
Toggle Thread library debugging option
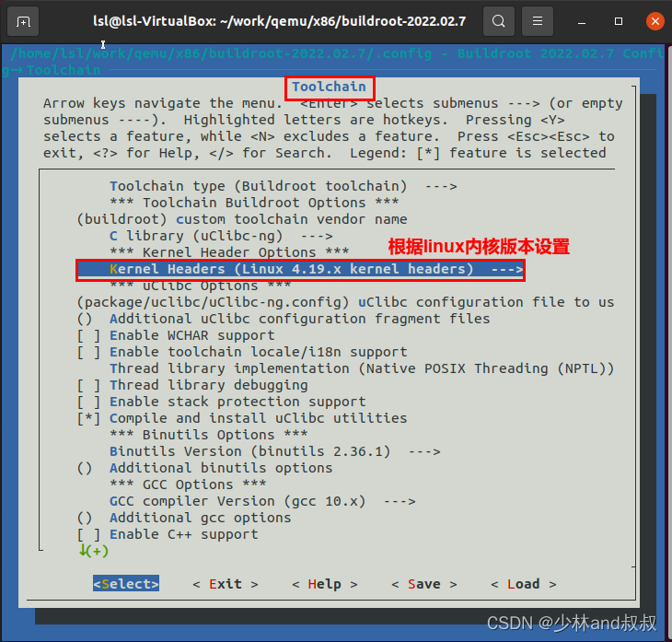tap(192, 385)
